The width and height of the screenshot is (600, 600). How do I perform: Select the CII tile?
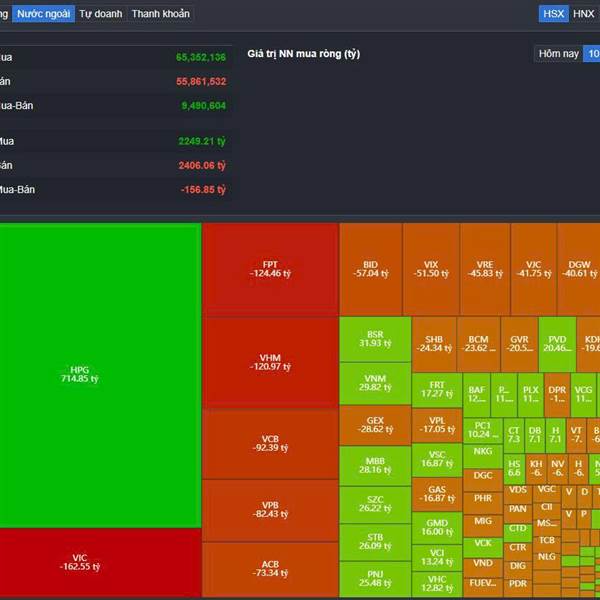pyautogui.click(x=546, y=510)
